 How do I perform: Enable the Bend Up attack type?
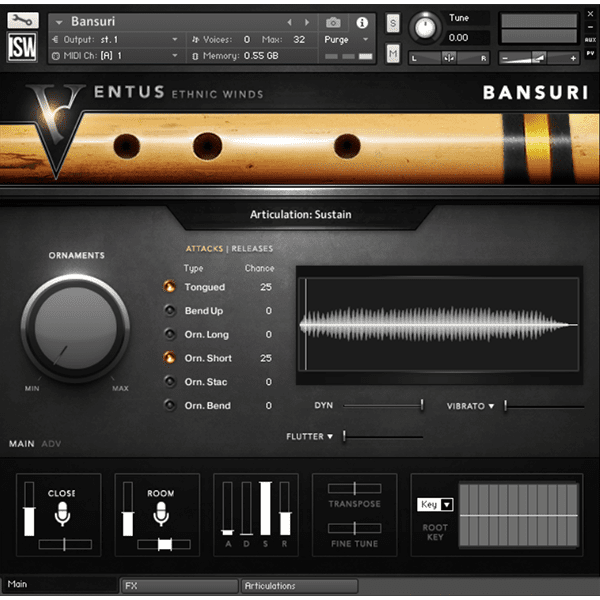pos(170,311)
